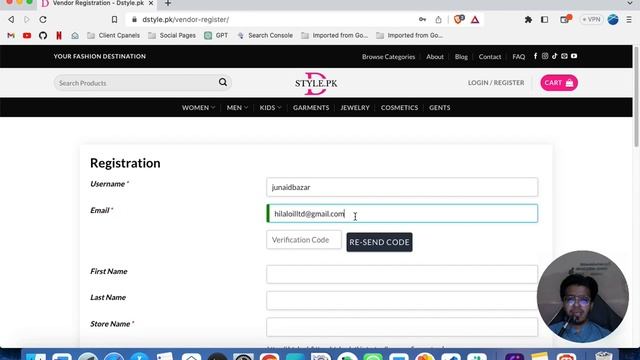Open the Jewelry menu item
The width and height of the screenshot is (640, 360).
(x=355, y=108)
